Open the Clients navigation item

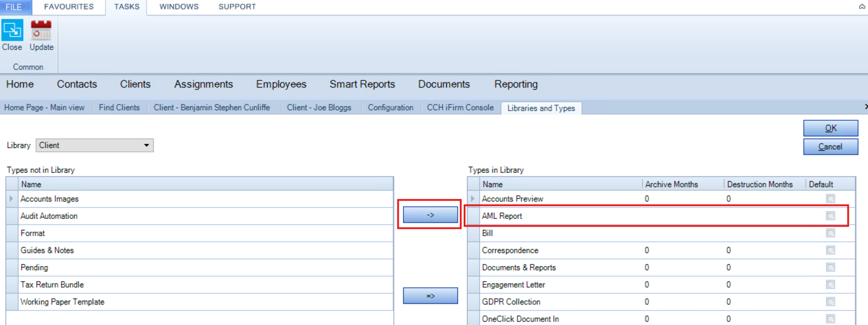coord(135,84)
